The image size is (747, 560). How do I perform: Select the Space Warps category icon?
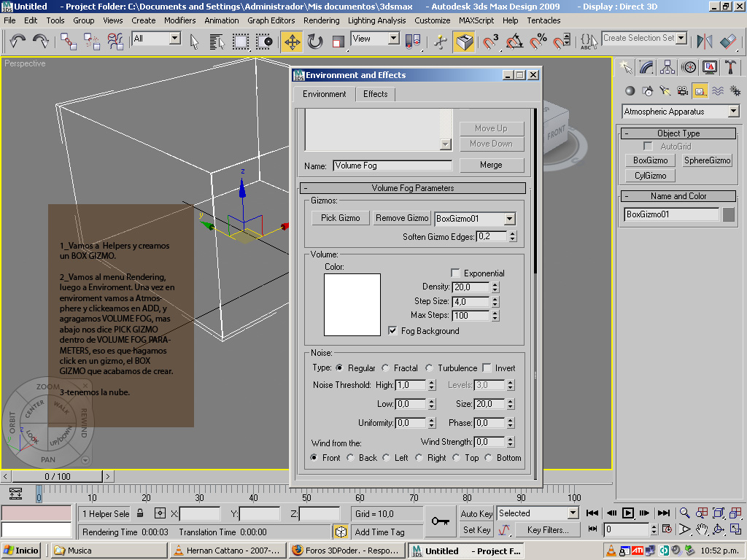click(718, 91)
